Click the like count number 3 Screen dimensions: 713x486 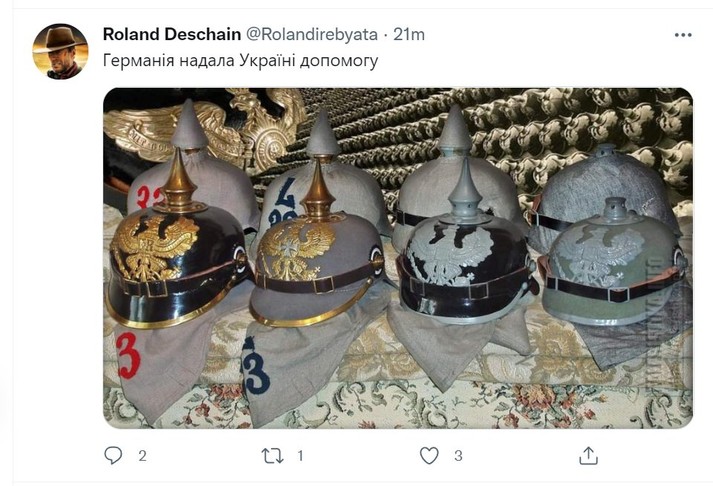point(458,456)
